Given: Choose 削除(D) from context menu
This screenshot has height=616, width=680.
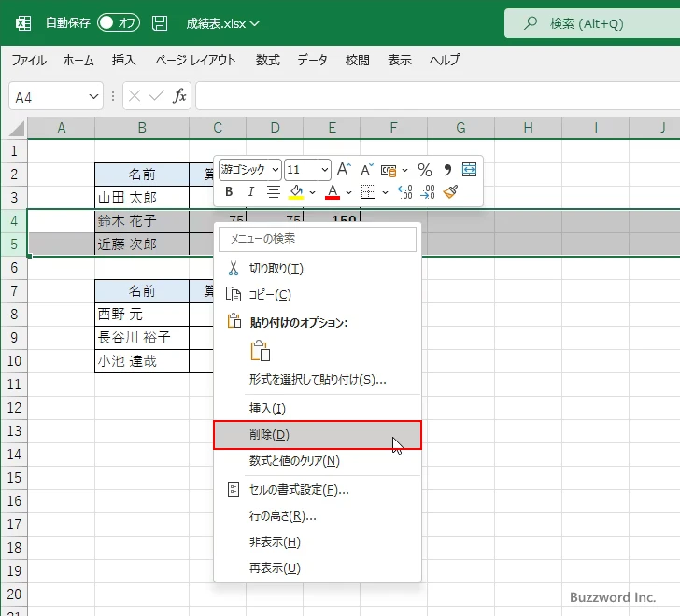Looking at the screenshot, I should pyautogui.click(x=318, y=435).
